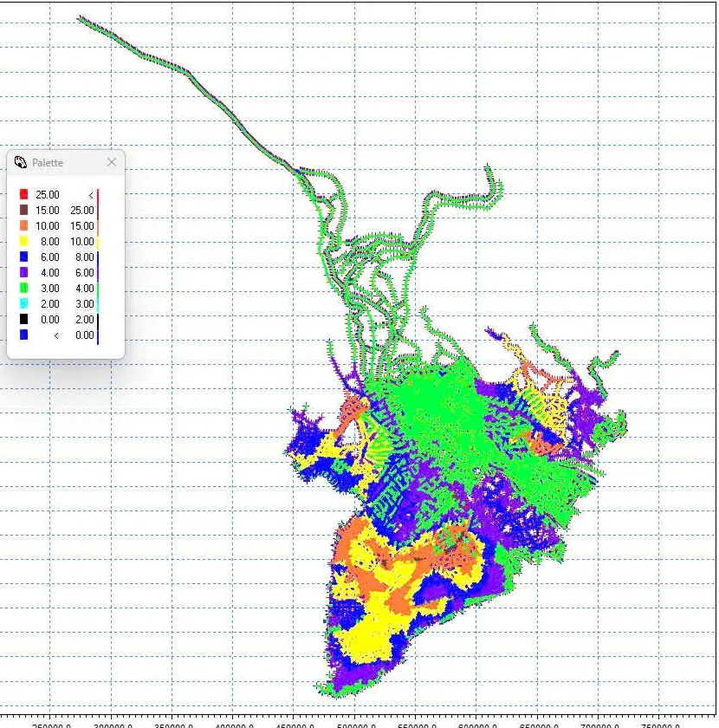Select the red swatch for values above 25.00
Image resolution: width=719 pixels, height=728 pixels.
tap(23, 194)
